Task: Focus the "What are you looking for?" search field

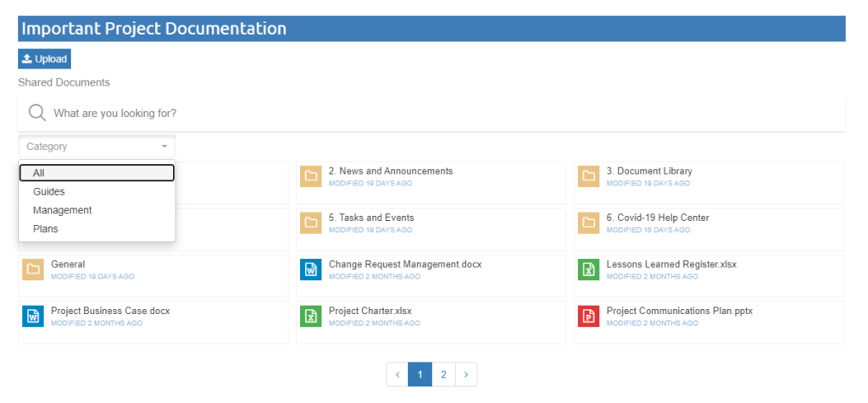Action: pyautogui.click(x=431, y=113)
